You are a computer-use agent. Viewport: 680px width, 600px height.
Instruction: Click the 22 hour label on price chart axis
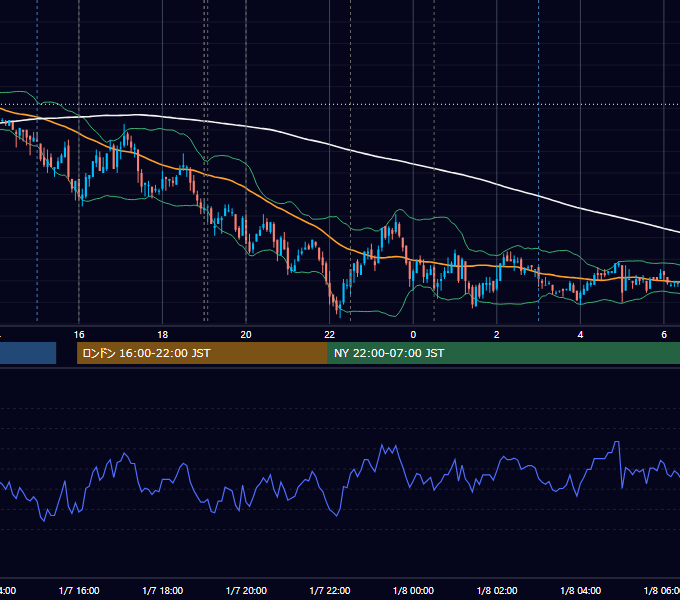tap(330, 335)
